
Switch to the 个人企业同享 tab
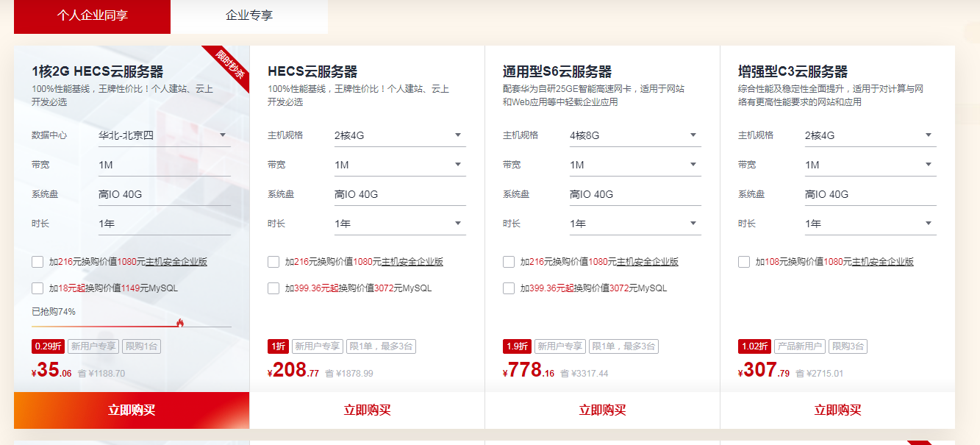coord(92,15)
